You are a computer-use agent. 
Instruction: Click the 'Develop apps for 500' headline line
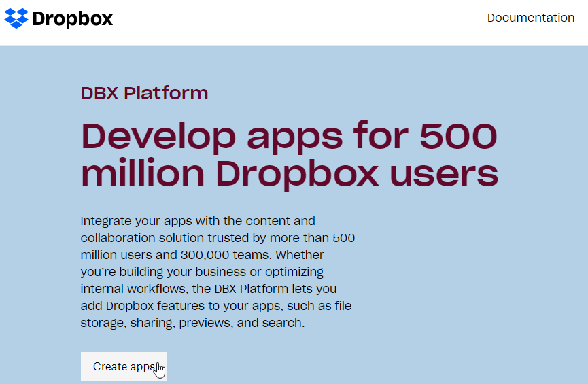(x=289, y=137)
